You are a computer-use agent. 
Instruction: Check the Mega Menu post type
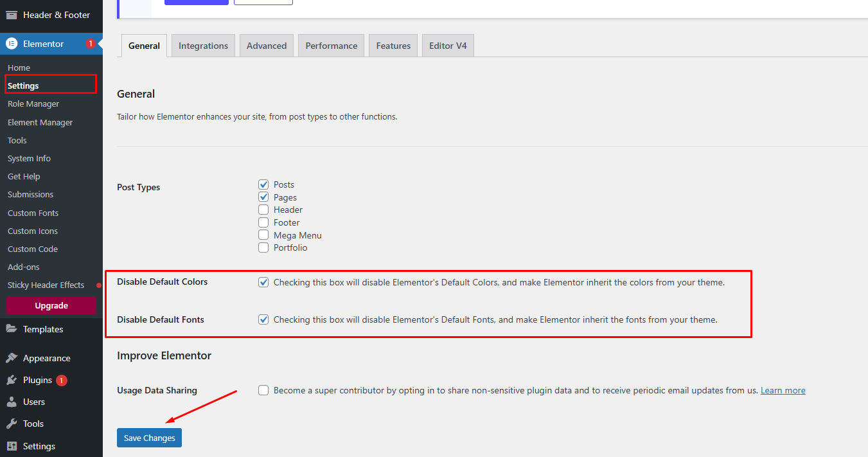[x=263, y=235]
